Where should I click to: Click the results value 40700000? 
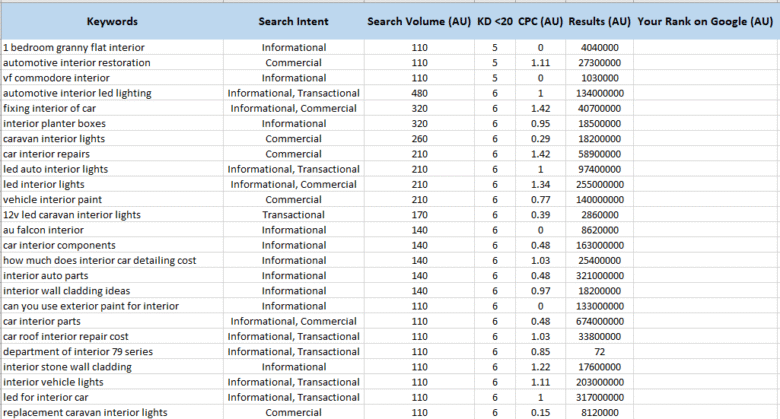tap(599, 108)
